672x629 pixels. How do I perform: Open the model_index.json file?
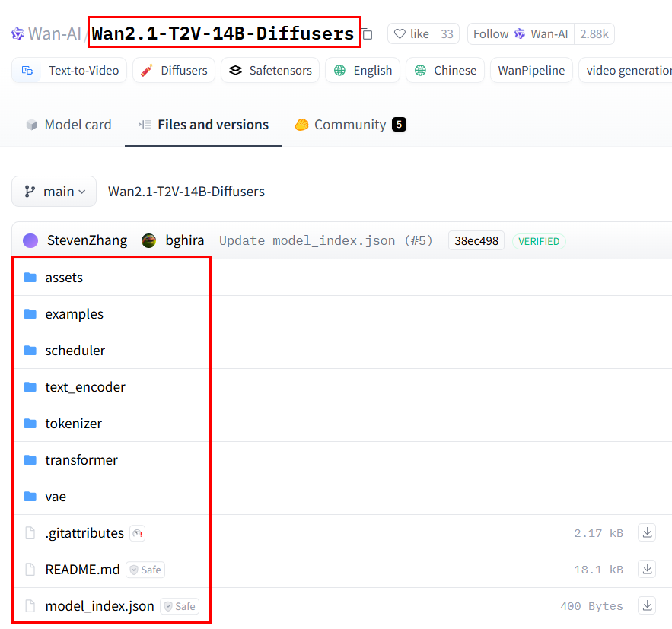pyautogui.click(x=100, y=606)
